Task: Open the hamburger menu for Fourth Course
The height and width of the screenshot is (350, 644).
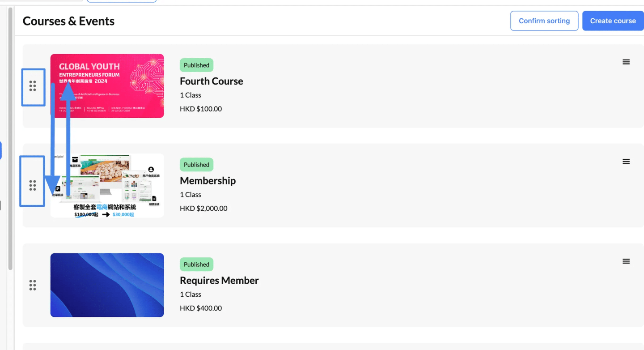Action: pyautogui.click(x=626, y=62)
